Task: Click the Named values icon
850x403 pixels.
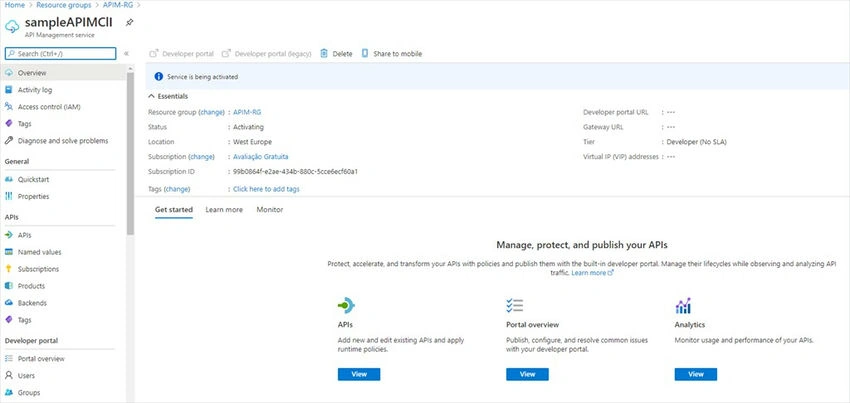Action: click(x=9, y=252)
